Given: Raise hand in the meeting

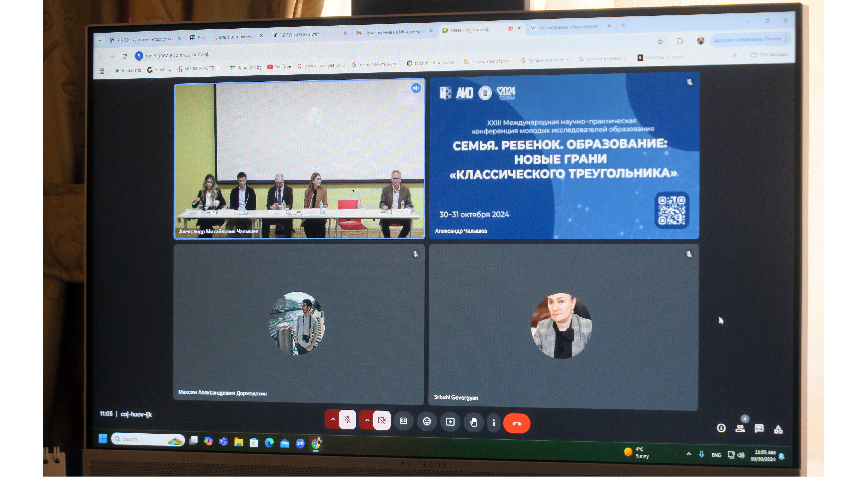Looking at the screenshot, I should pos(473,422).
